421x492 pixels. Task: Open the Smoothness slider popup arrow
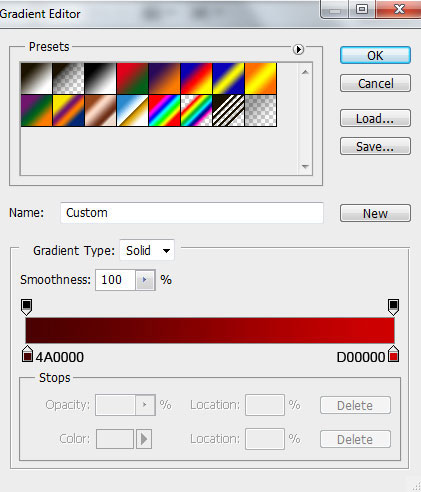tap(145, 280)
